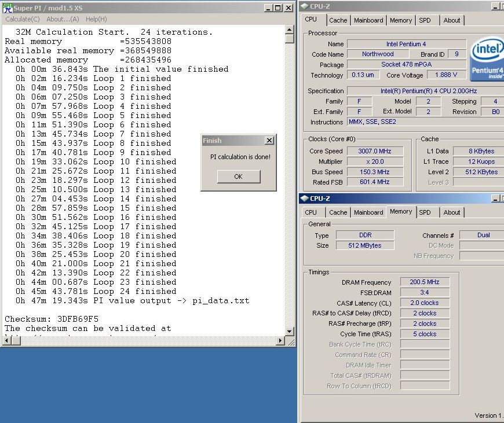Open the About...(A) menu in Super PI
This screenshot has width=504, height=423.
point(63,19)
